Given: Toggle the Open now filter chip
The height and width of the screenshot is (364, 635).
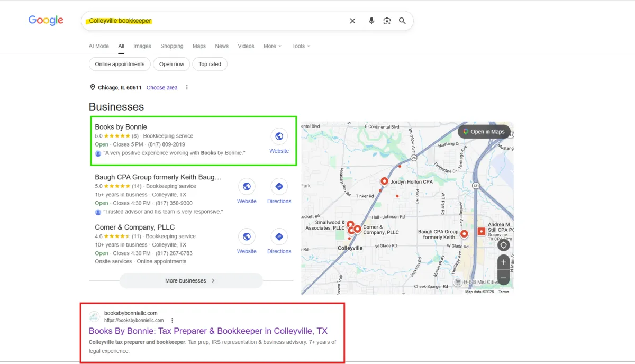Looking at the screenshot, I should point(171,64).
